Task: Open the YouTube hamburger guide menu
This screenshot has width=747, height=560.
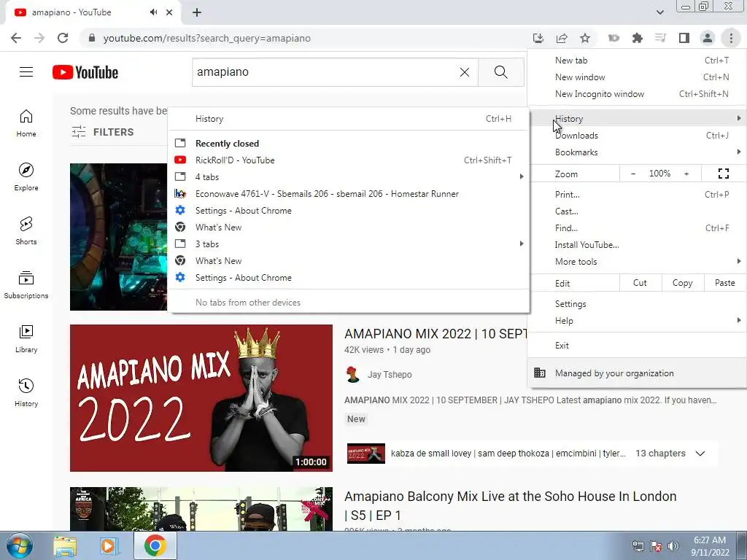Action: click(26, 72)
